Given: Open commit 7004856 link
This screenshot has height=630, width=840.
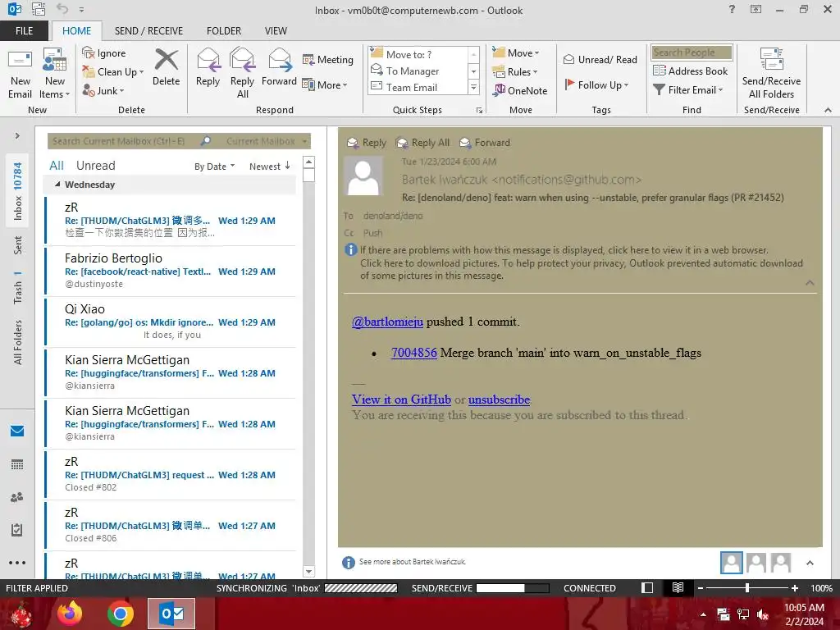Looking at the screenshot, I should point(414,353).
